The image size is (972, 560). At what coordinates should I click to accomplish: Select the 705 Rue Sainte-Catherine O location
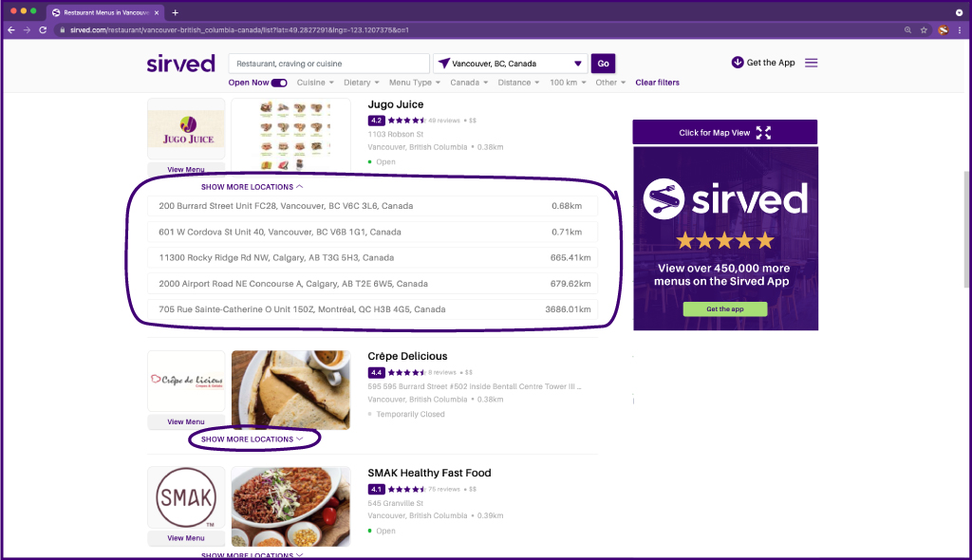pos(372,309)
